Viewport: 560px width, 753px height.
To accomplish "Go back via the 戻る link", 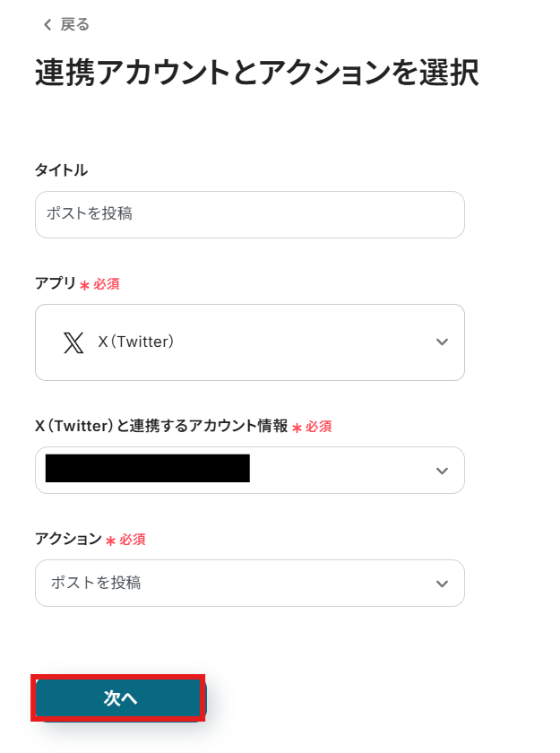I will pos(75,25).
